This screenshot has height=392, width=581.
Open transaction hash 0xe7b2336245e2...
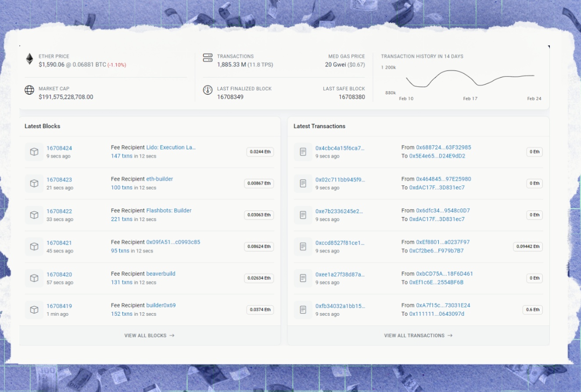pos(339,211)
